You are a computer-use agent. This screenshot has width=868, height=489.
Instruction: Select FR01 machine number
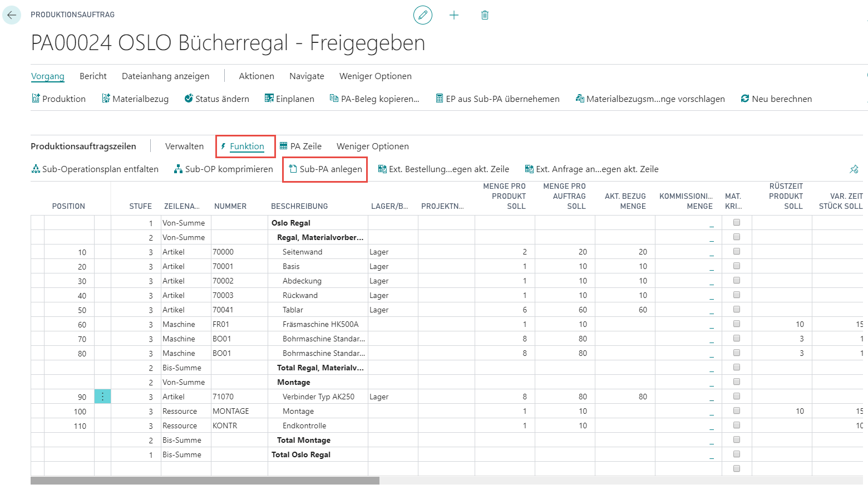pos(239,324)
